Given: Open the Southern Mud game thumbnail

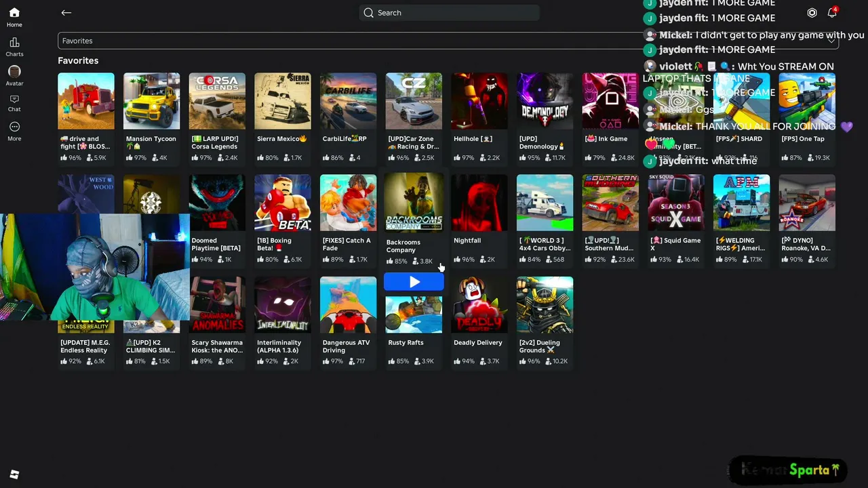Looking at the screenshot, I should [x=610, y=203].
